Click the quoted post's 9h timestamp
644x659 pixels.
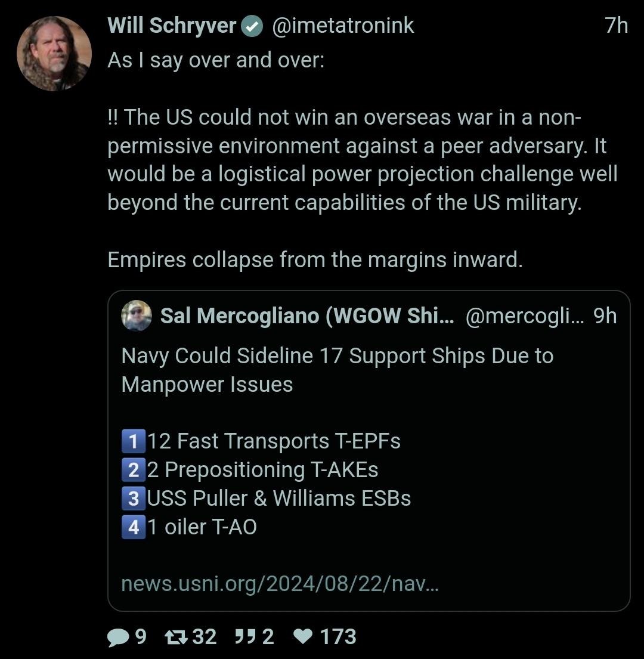pyautogui.click(x=605, y=316)
